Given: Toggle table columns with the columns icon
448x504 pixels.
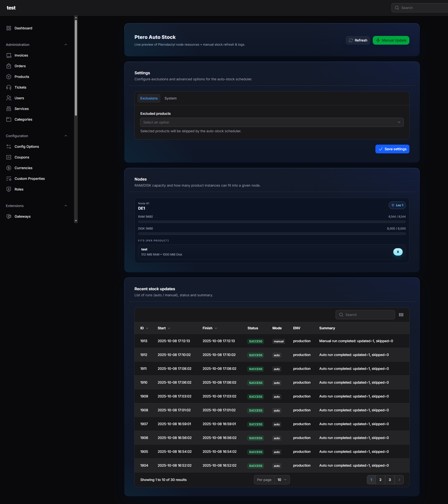Looking at the screenshot, I should coord(401,315).
